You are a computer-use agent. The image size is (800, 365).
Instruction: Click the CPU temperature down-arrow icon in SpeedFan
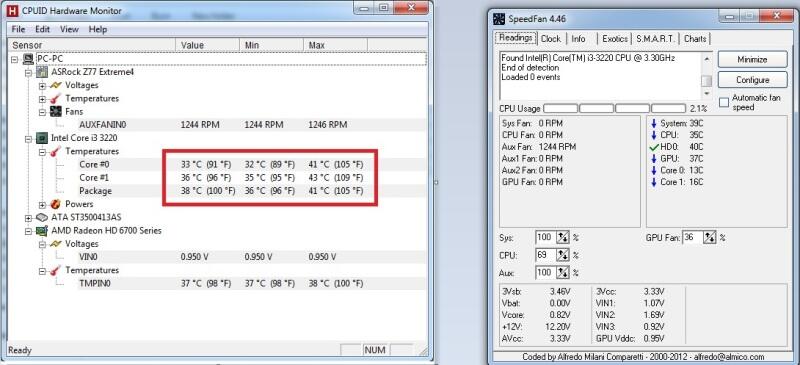pyautogui.click(x=654, y=135)
